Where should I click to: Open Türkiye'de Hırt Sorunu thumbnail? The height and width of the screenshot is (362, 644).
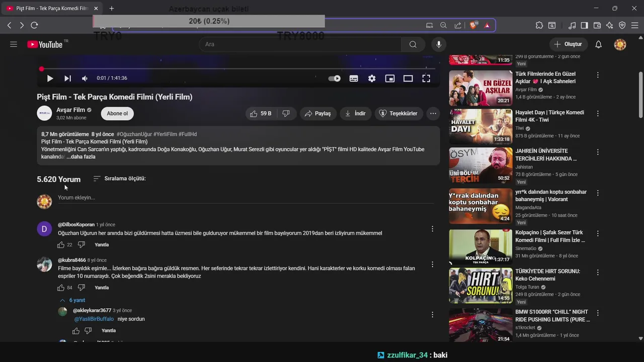coord(480,285)
